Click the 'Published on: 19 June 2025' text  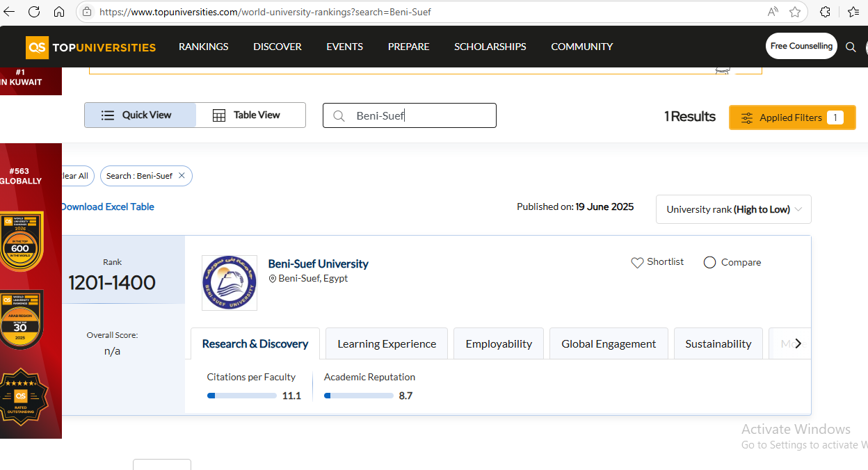click(x=575, y=206)
